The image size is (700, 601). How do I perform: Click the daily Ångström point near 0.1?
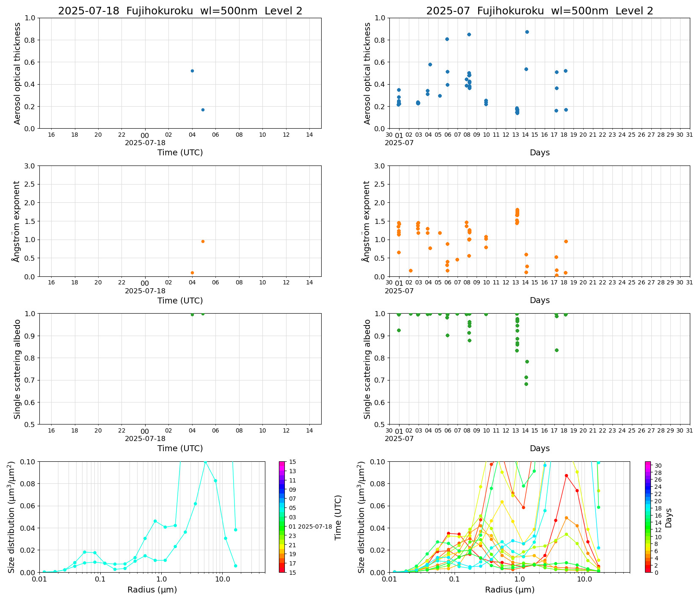point(192,273)
